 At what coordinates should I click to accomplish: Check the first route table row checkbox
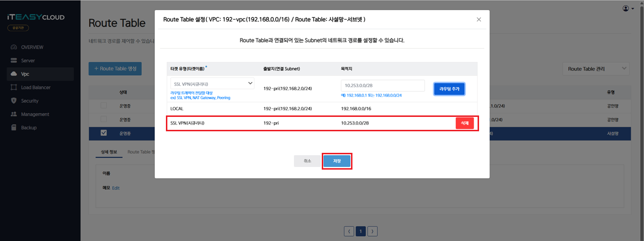coord(104,105)
